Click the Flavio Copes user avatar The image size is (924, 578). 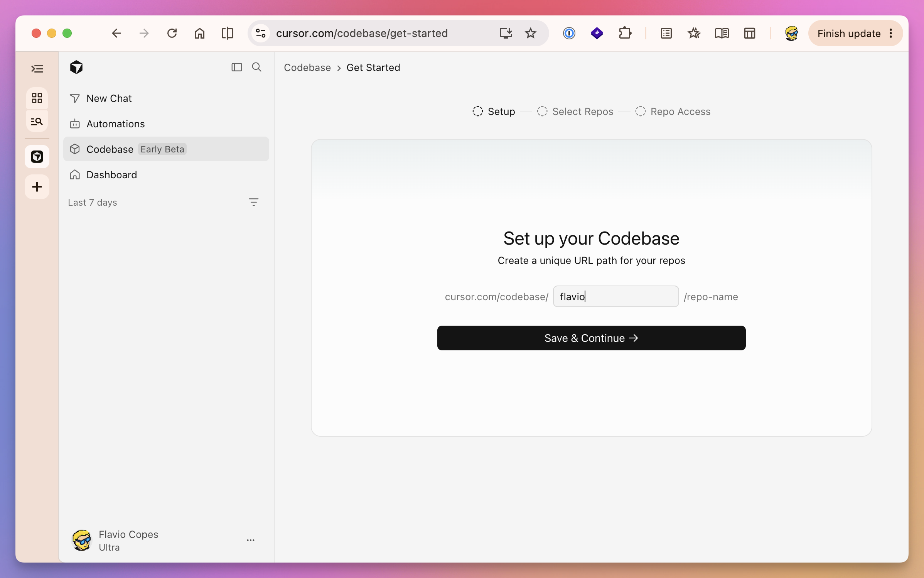[82, 540]
